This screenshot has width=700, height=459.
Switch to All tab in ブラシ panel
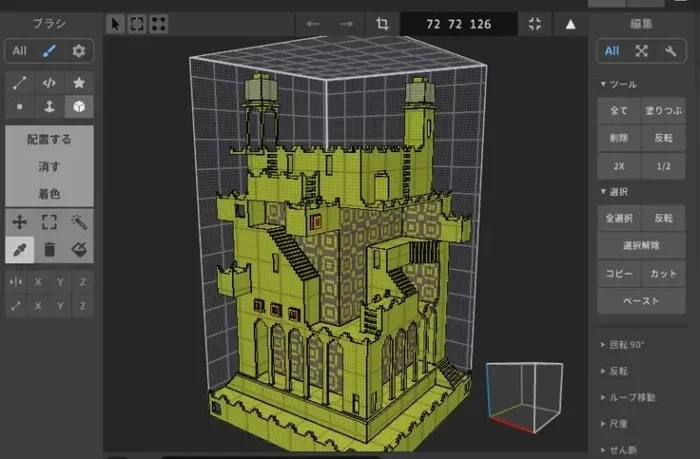(19, 51)
